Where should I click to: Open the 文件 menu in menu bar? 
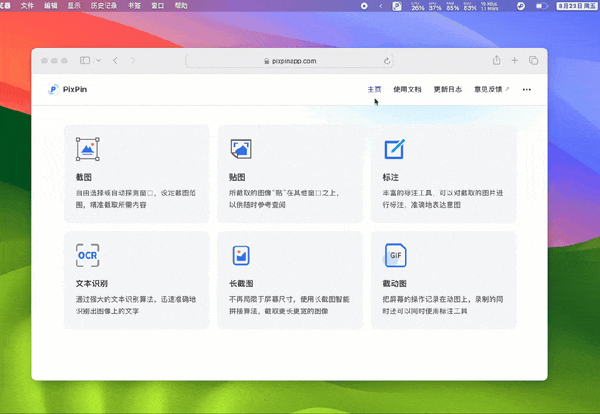pyautogui.click(x=27, y=6)
